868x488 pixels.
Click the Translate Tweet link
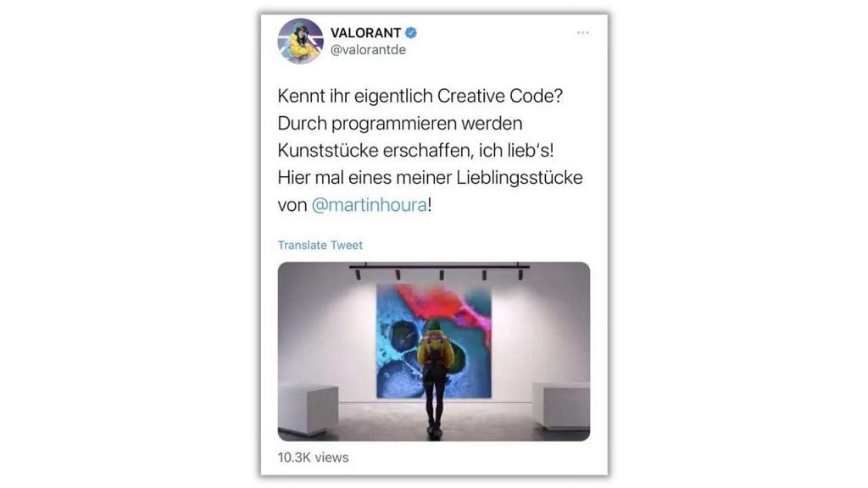coord(320,245)
